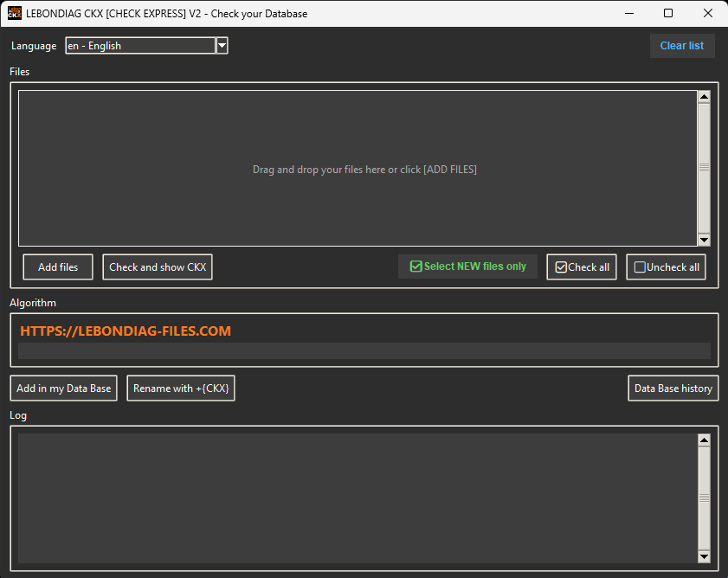The width and height of the screenshot is (728, 578).
Task: Click the Clear list button
Action: point(682,46)
